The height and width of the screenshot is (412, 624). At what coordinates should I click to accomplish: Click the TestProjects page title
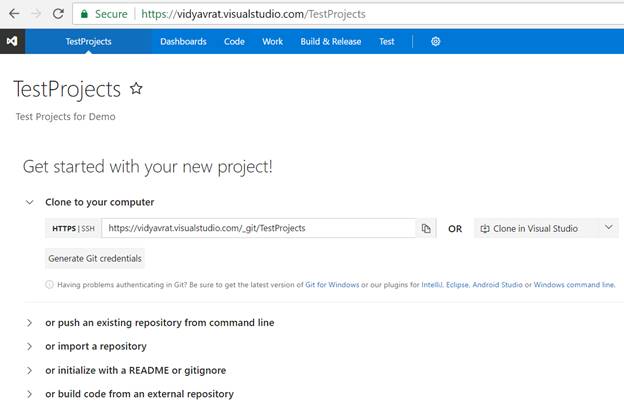click(x=67, y=89)
